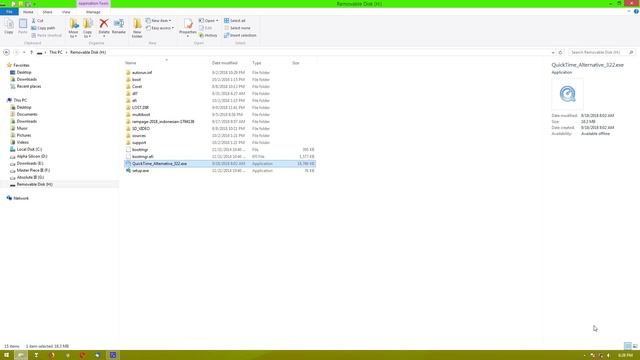Viewport: 640px width, 360px height.
Task: Click the Copy button in the ribbon
Action: (x=9, y=27)
